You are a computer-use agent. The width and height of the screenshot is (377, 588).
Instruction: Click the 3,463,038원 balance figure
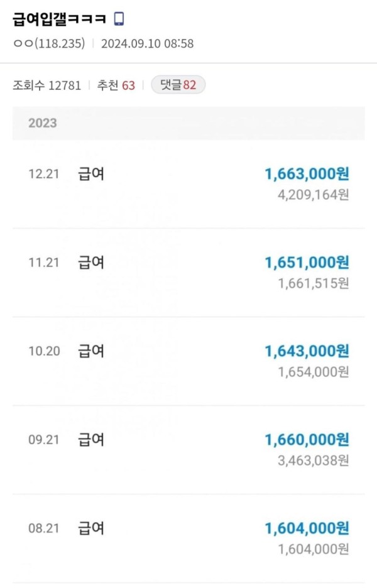click(x=314, y=460)
